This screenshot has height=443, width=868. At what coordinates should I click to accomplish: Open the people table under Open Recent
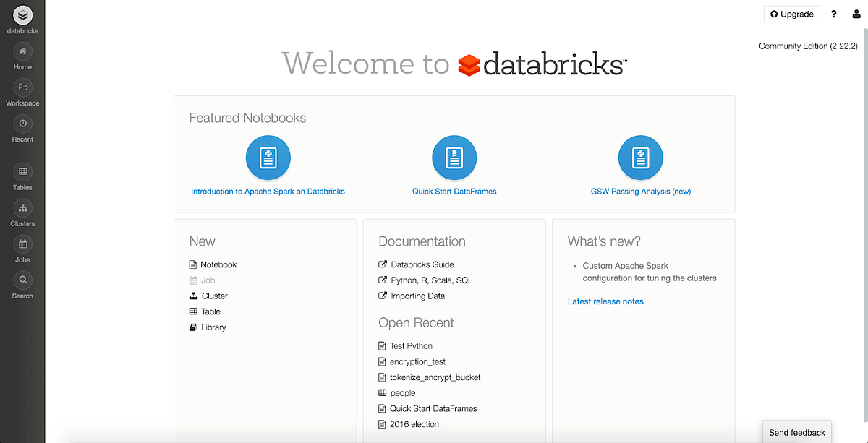pyautogui.click(x=403, y=392)
